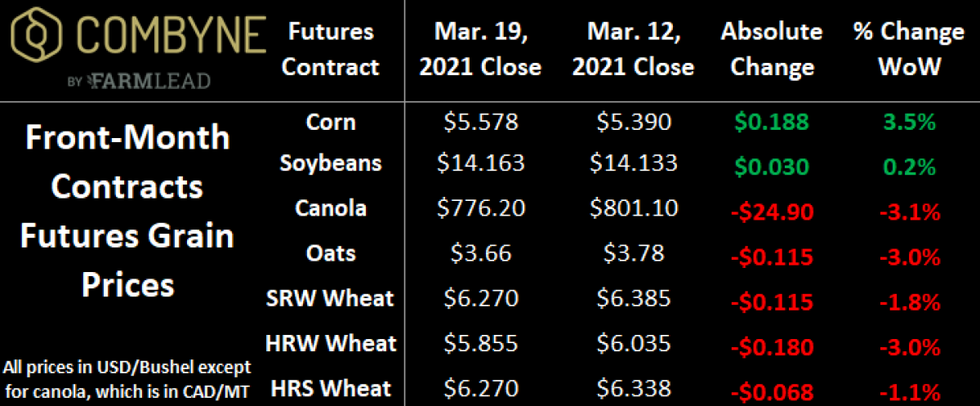Click the Oats row label
The width and height of the screenshot is (980, 406).
331,252
